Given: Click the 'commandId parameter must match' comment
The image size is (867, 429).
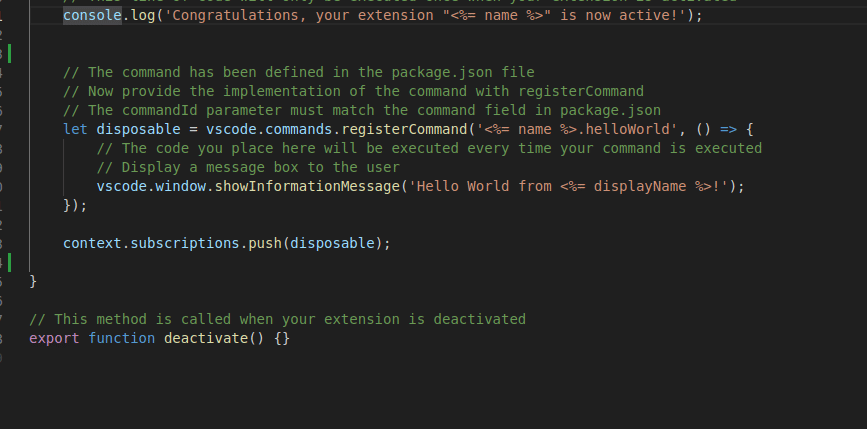Looking at the screenshot, I should [x=361, y=110].
